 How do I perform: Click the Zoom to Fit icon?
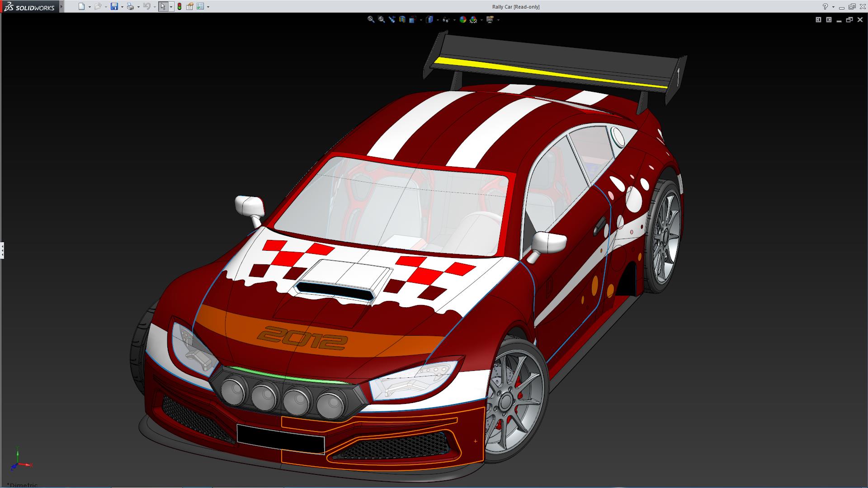tap(371, 19)
